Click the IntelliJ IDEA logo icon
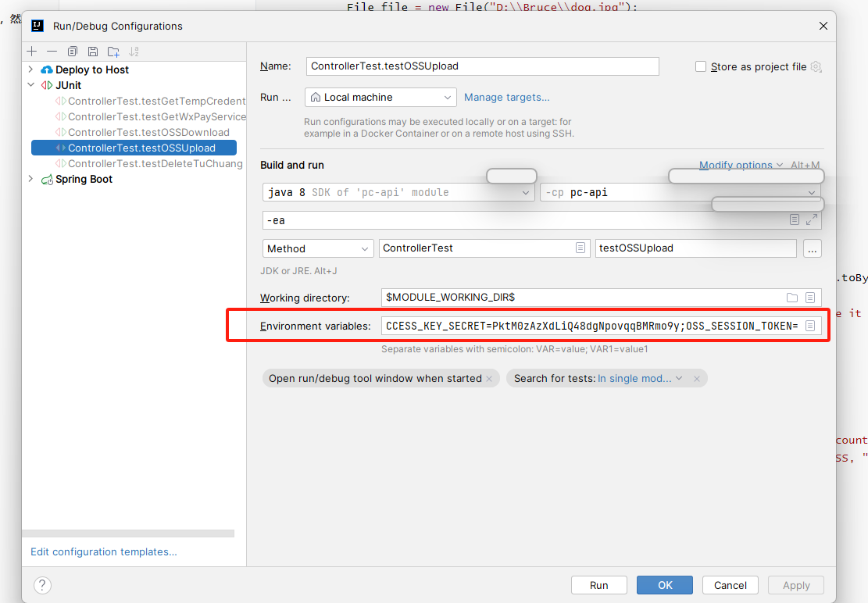 pyautogui.click(x=38, y=26)
